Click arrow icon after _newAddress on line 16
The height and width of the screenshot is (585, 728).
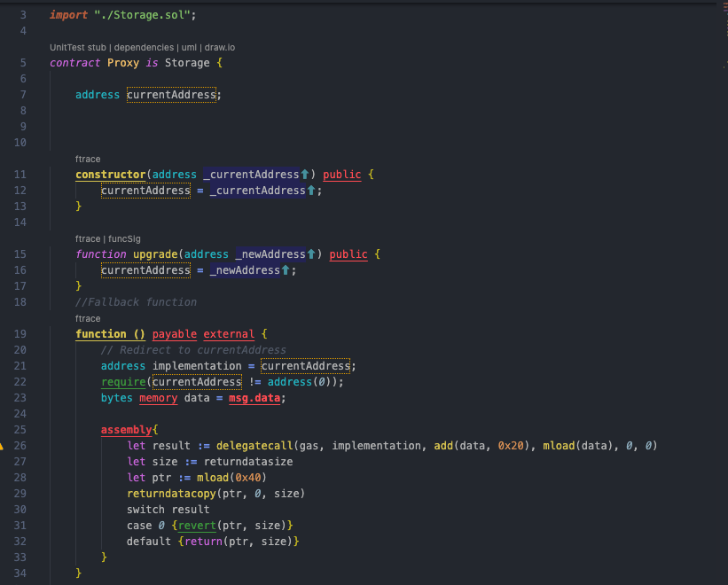click(286, 270)
